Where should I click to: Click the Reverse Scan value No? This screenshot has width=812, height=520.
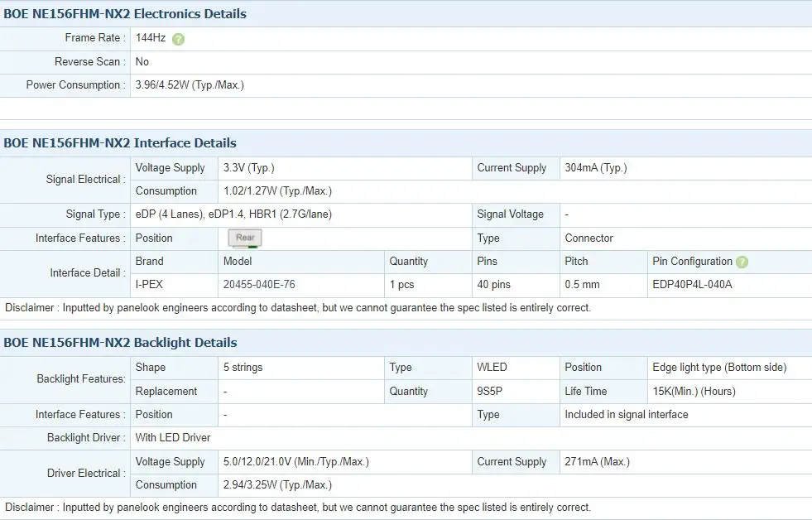click(x=142, y=61)
